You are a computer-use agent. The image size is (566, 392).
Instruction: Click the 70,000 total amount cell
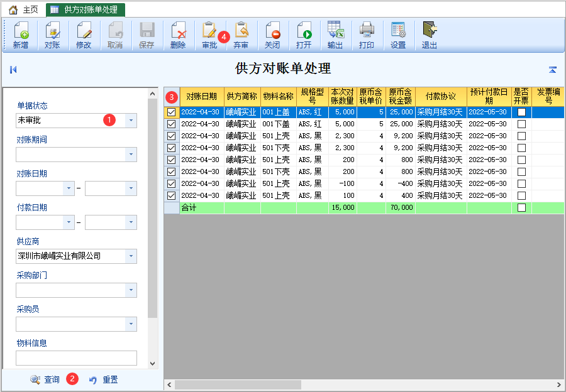click(401, 207)
